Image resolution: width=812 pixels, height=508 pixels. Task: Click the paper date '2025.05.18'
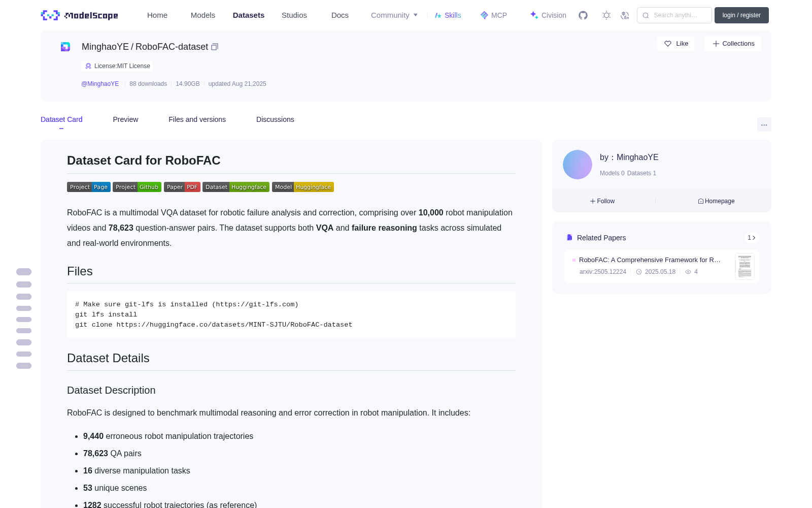pos(660,272)
